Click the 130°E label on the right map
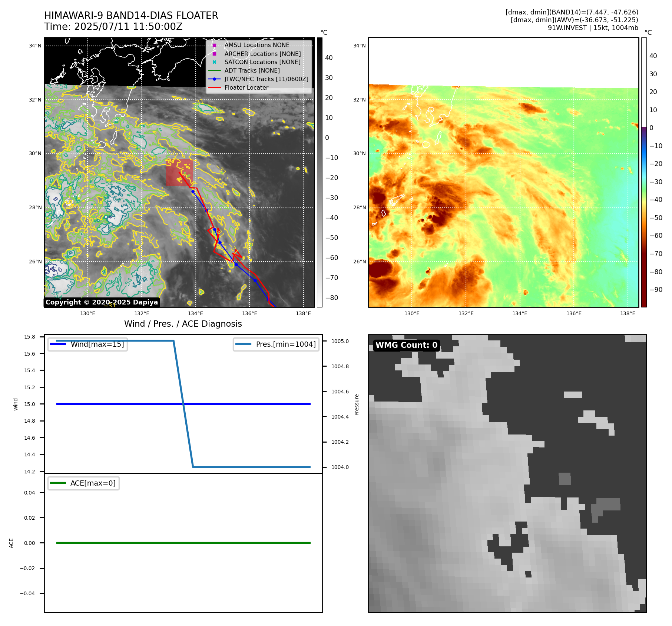This screenshot has height=626, width=672. point(412,313)
